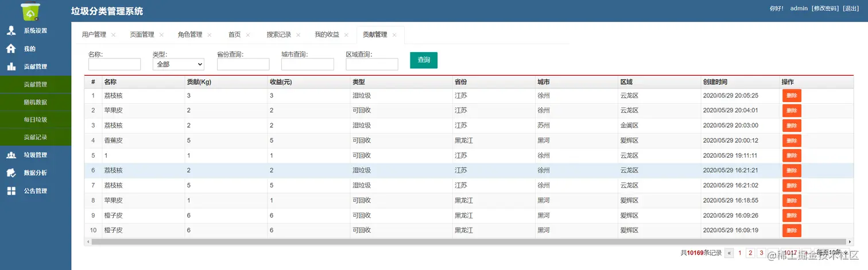
Task: Open the 我的 home menu
Action: [x=36, y=49]
